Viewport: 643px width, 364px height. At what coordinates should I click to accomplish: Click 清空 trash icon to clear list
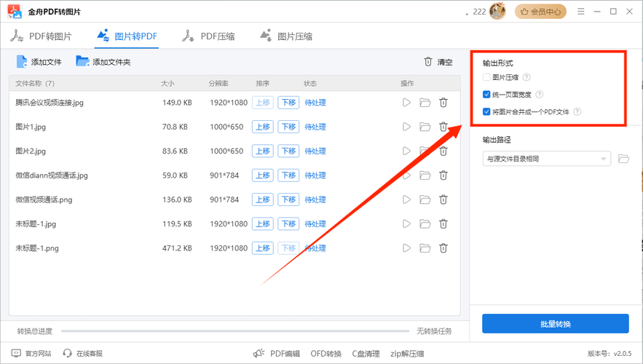click(428, 62)
